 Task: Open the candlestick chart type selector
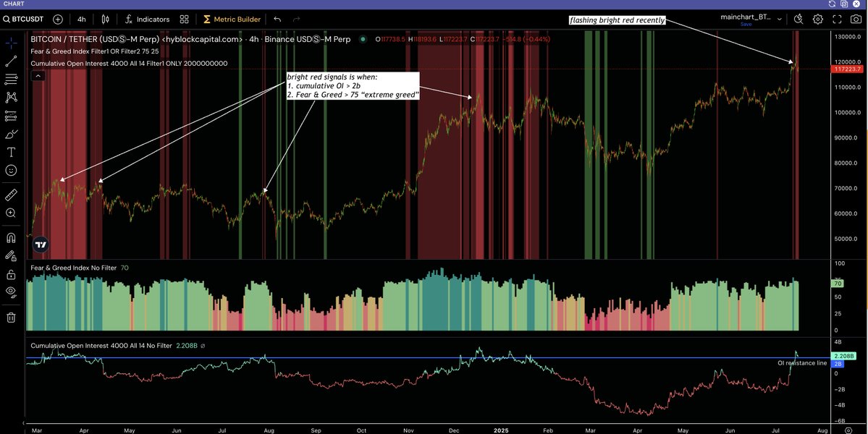[x=106, y=19]
